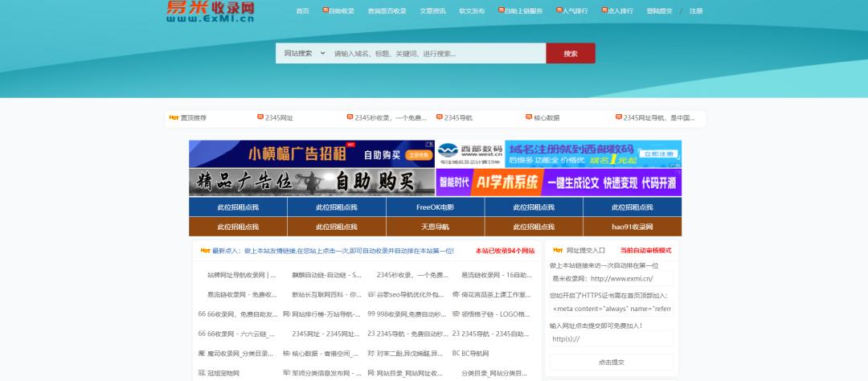Open the 注册 link

[696, 11]
